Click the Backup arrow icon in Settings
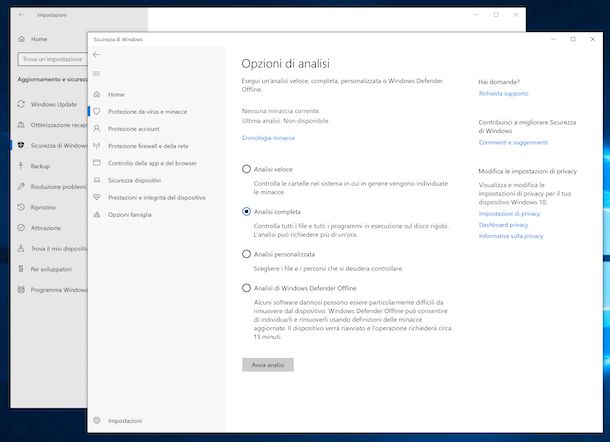The width and height of the screenshot is (610, 442). point(21,166)
